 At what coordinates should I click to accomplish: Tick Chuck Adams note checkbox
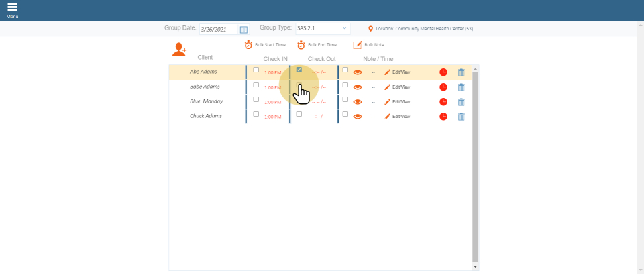(345, 114)
